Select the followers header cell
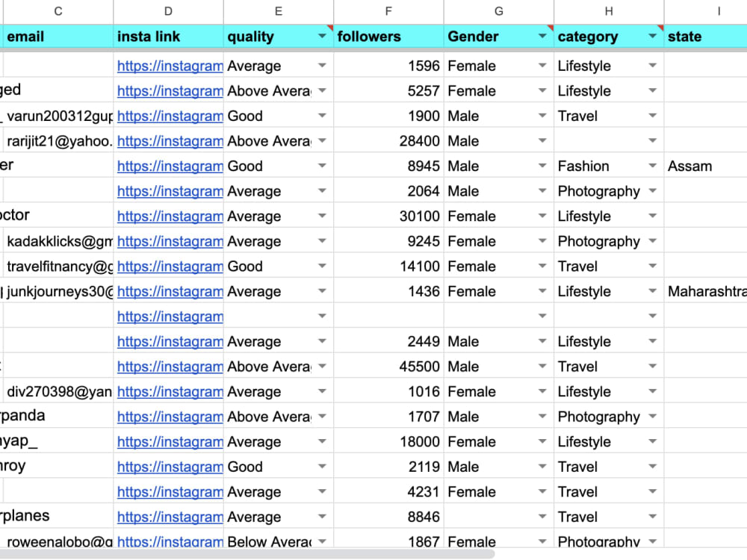The height and width of the screenshot is (560, 747). (x=388, y=36)
